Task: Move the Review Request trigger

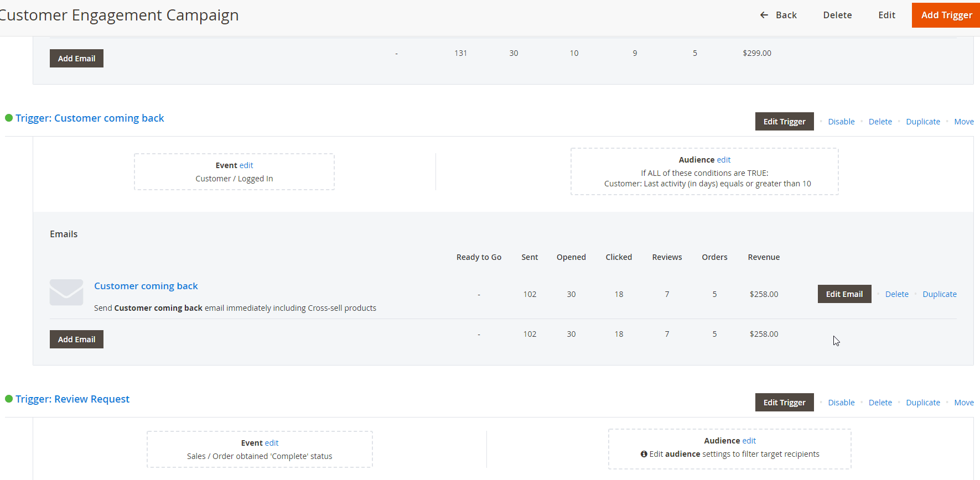Action: [x=963, y=403]
